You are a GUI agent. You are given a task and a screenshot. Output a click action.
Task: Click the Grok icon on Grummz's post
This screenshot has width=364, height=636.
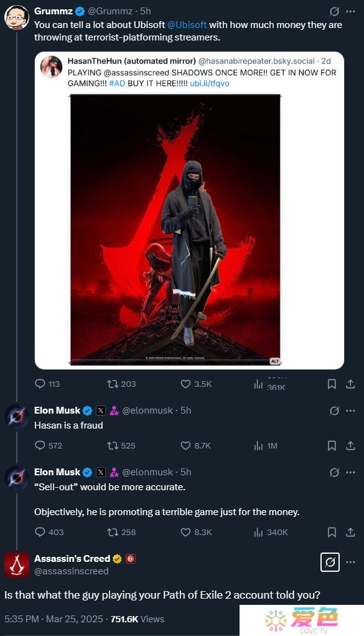pyautogui.click(x=334, y=11)
